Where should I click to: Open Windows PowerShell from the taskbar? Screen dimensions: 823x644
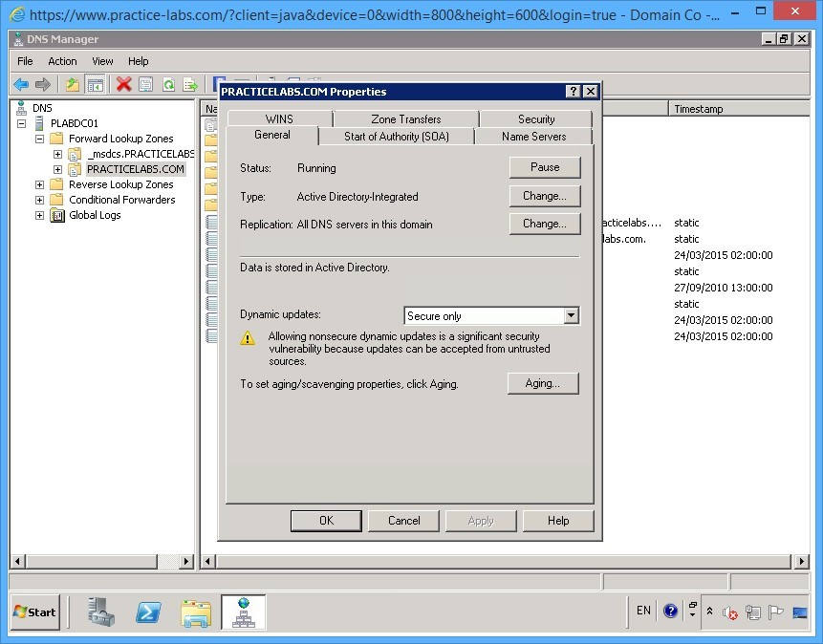148,612
